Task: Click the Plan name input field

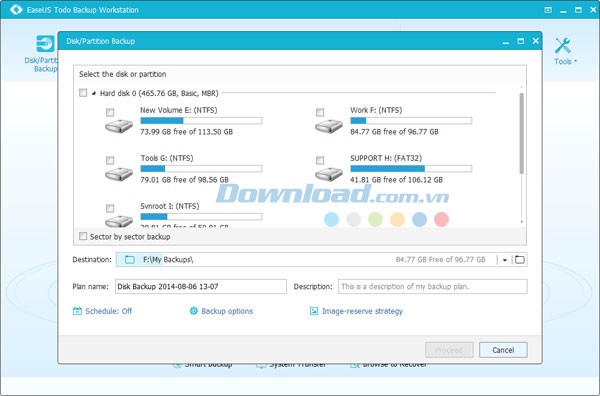Action: (x=201, y=287)
